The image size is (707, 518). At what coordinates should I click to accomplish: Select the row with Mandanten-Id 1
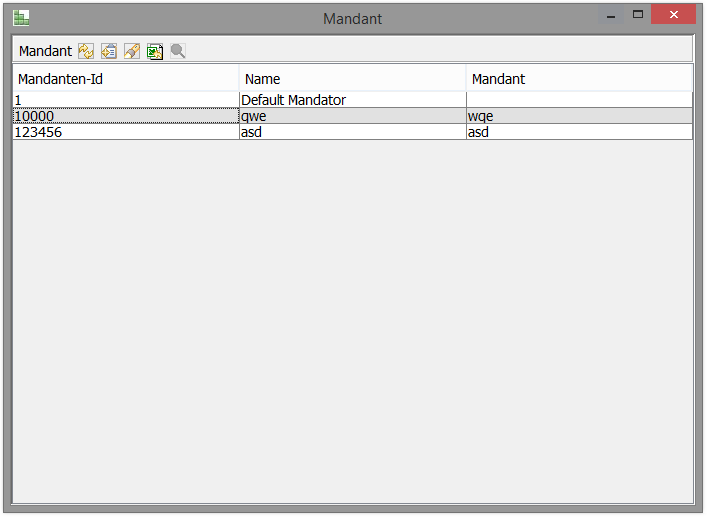tap(125, 100)
